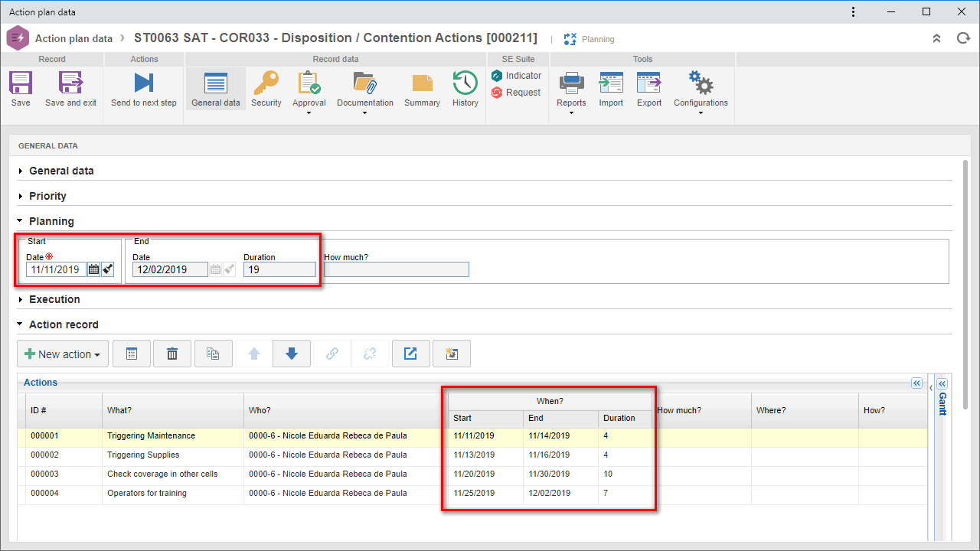980x551 pixels.
Task: Click the open in new window icon
Action: pyautogui.click(x=410, y=354)
